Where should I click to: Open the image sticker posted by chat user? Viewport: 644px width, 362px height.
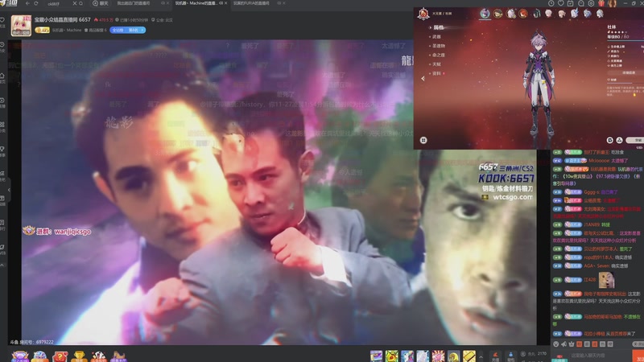[x=606, y=280]
